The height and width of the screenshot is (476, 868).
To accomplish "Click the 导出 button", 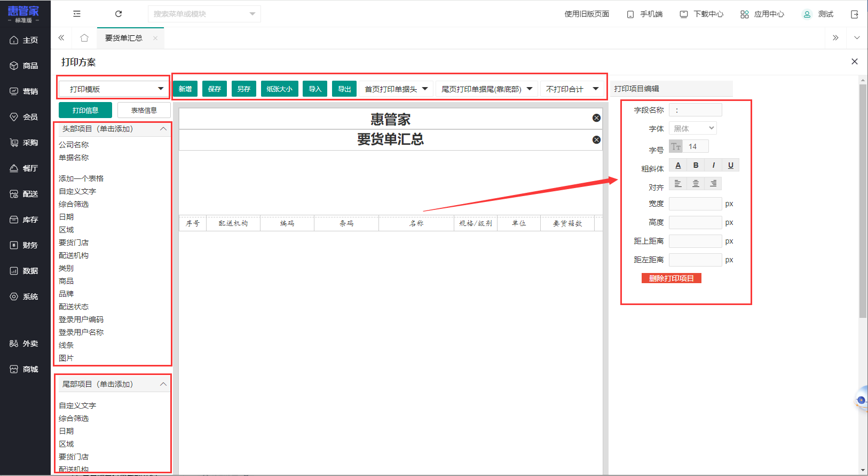I will tap(344, 89).
